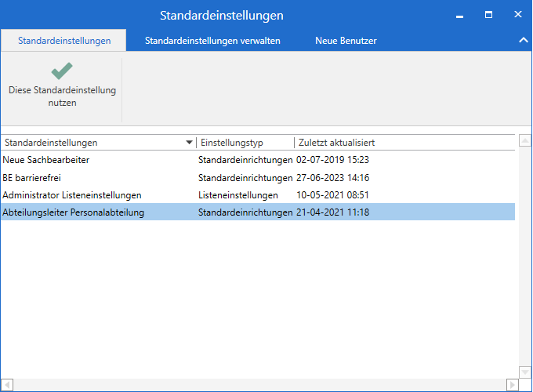Viewport: 533px width, 392px height.
Task: Select the Standardeinstellungen ribbon tab
Action: (x=64, y=41)
